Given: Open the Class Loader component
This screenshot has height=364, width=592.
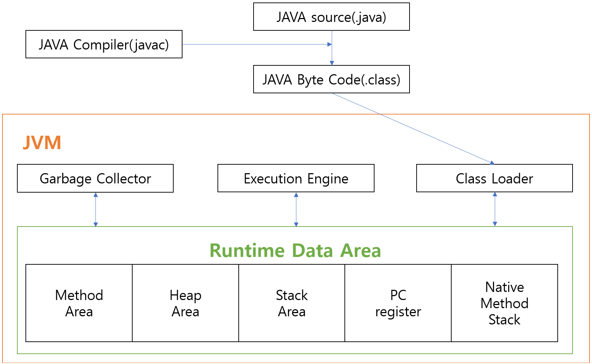Looking at the screenshot, I should click(x=494, y=178).
